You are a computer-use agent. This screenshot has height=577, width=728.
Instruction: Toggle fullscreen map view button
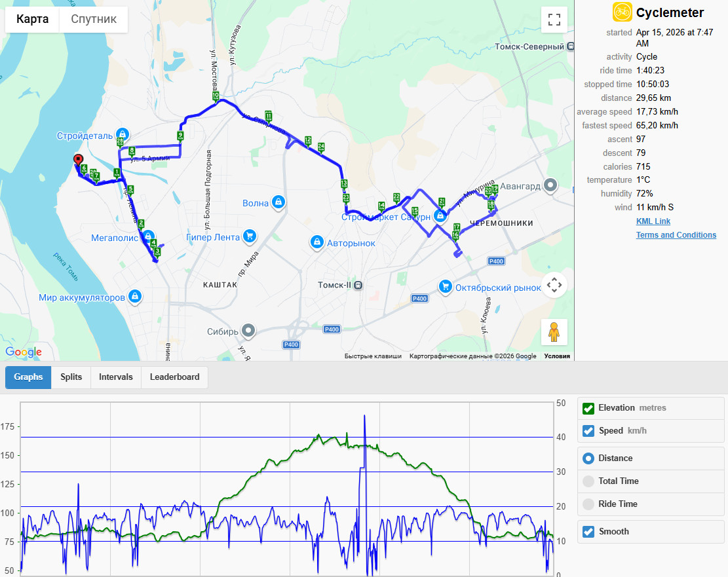pos(554,20)
